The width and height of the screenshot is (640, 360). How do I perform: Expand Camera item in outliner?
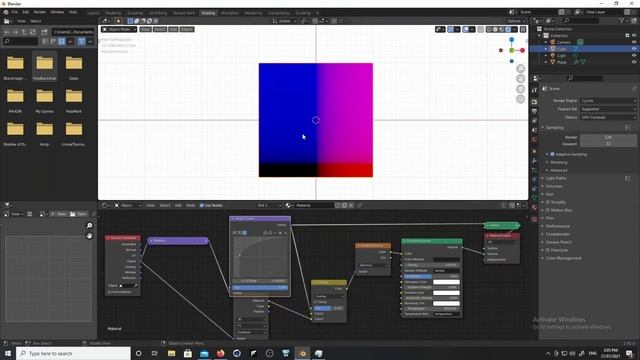point(546,42)
